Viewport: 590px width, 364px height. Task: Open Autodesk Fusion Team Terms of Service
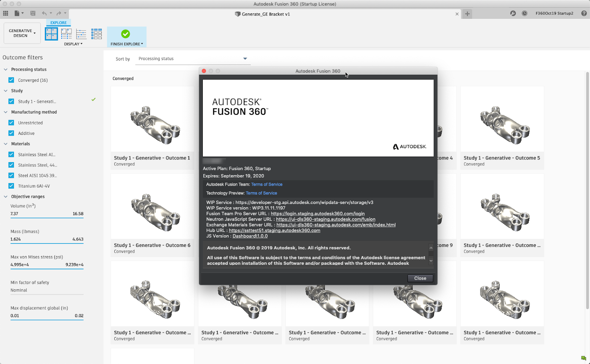[x=267, y=184]
